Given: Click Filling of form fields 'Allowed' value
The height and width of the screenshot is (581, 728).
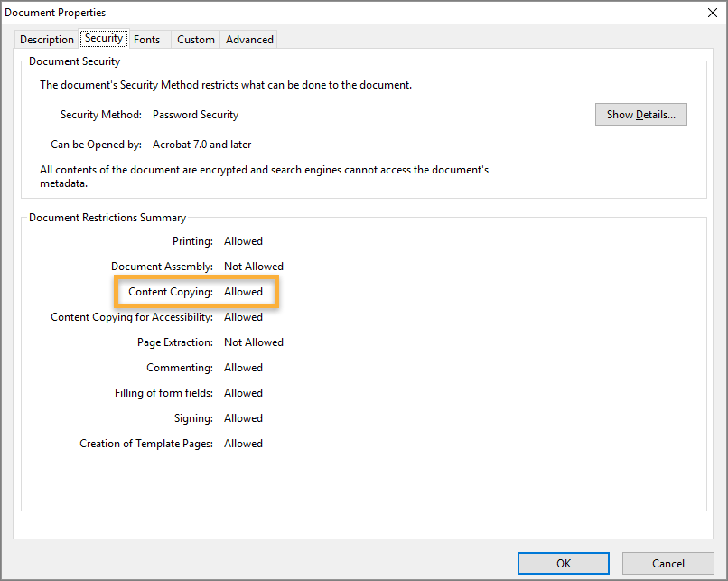Looking at the screenshot, I should pyautogui.click(x=243, y=393).
